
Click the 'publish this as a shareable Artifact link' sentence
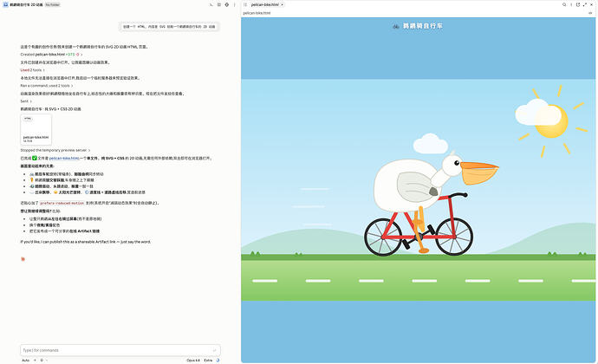tap(86, 242)
